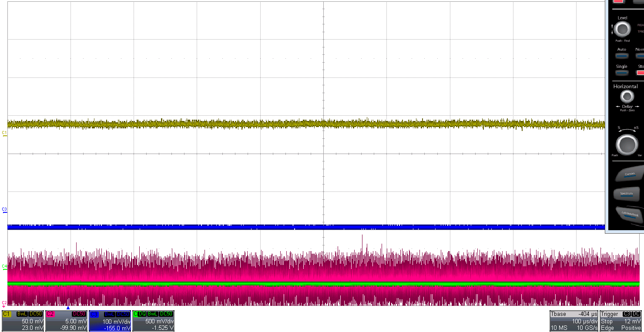Screen dimensions: 644x332
Task: Click the blue trigger delay marker triangle
Action: point(68,308)
